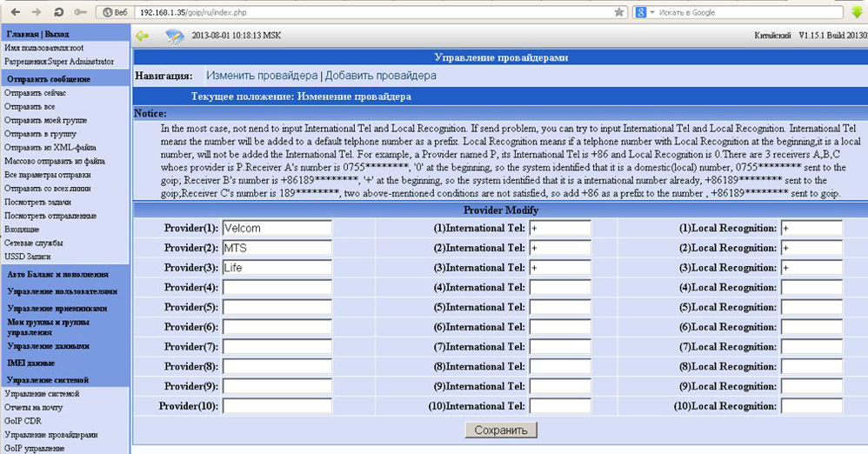Click the yellow back arrow in page header

(x=142, y=36)
